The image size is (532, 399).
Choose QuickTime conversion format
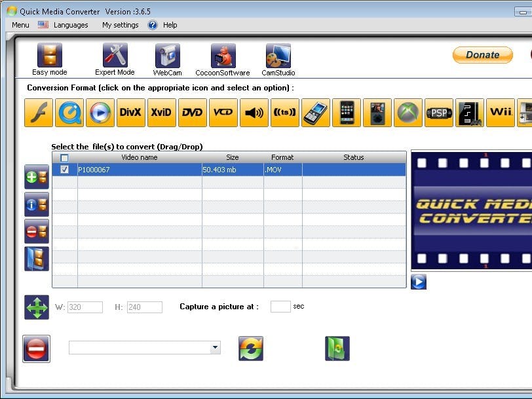(x=69, y=113)
